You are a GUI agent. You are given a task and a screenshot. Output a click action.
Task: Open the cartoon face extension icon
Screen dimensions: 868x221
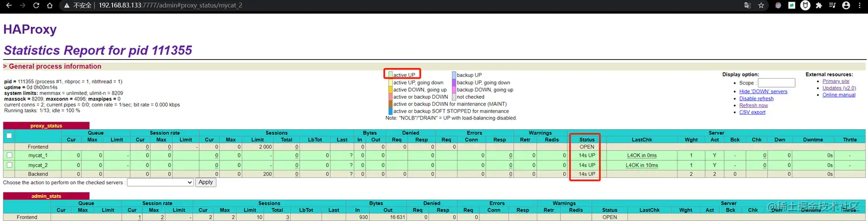tap(778, 5)
